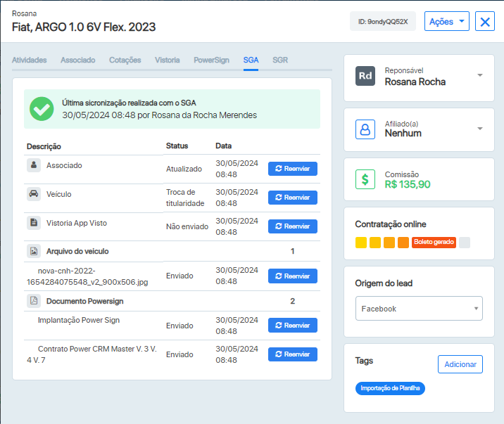
Task: Click Reenviar for Vistoria App Visto
Action: [x=293, y=226]
